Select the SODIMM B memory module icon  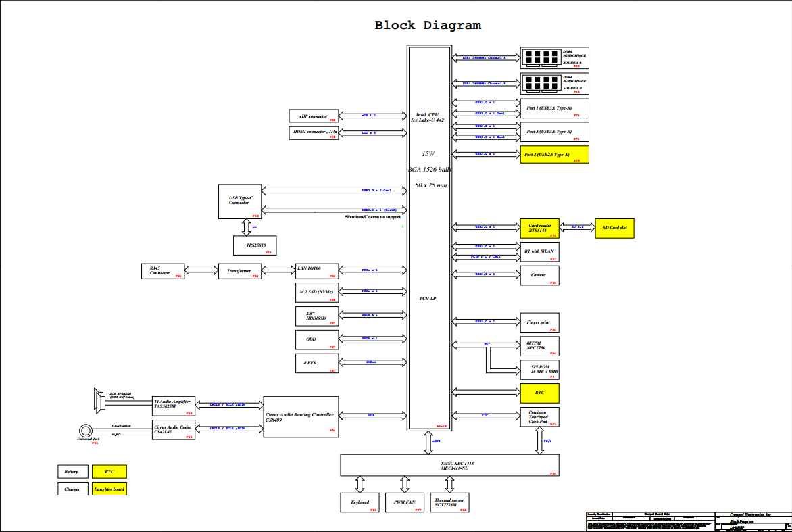coord(541,83)
